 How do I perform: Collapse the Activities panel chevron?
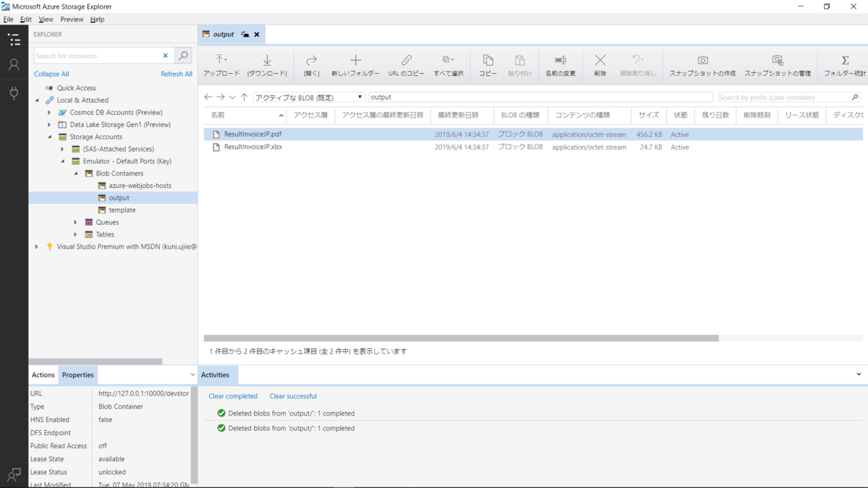tap(859, 374)
